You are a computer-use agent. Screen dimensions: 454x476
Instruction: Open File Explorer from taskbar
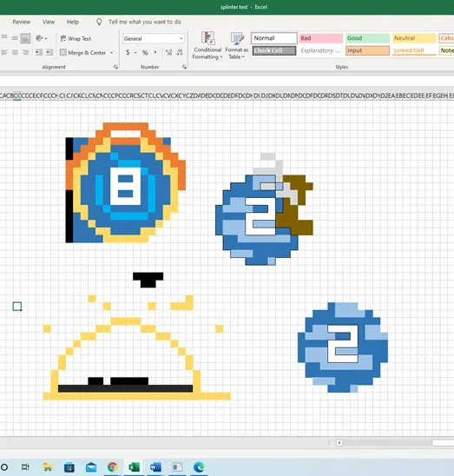click(48, 467)
